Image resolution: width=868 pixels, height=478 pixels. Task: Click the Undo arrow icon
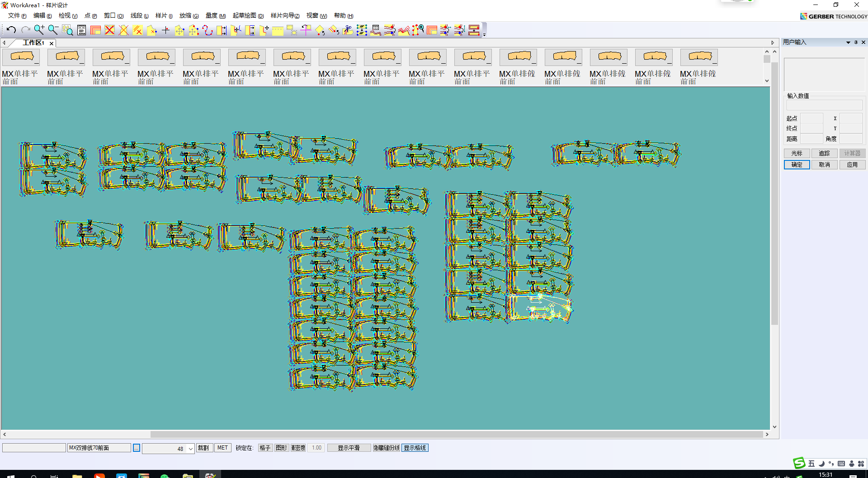(11, 30)
